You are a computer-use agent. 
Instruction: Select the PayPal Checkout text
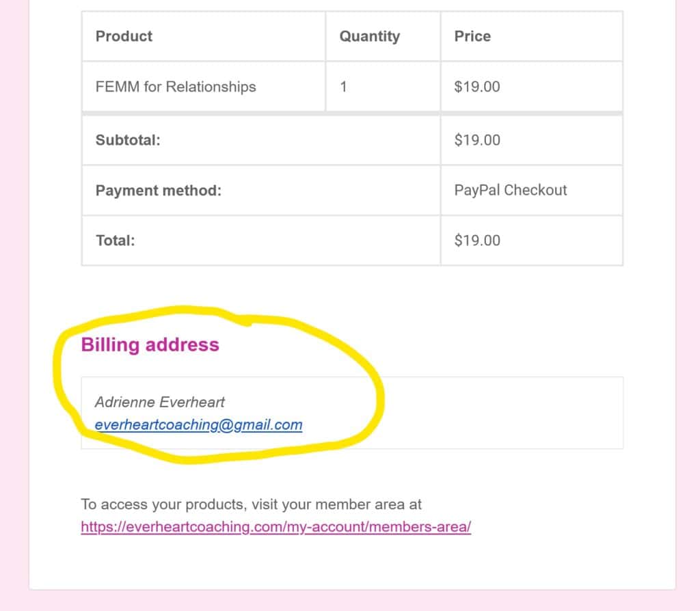(x=510, y=190)
